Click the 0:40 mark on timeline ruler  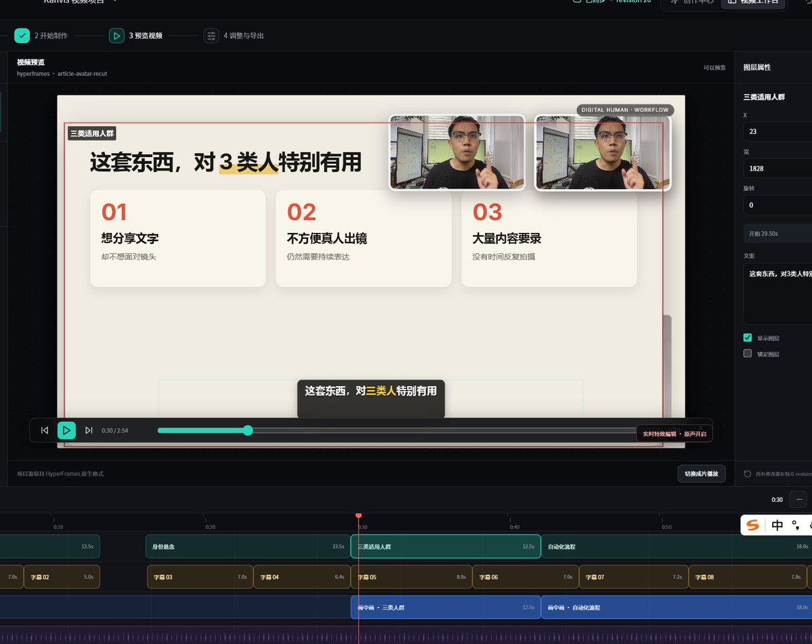pos(514,527)
